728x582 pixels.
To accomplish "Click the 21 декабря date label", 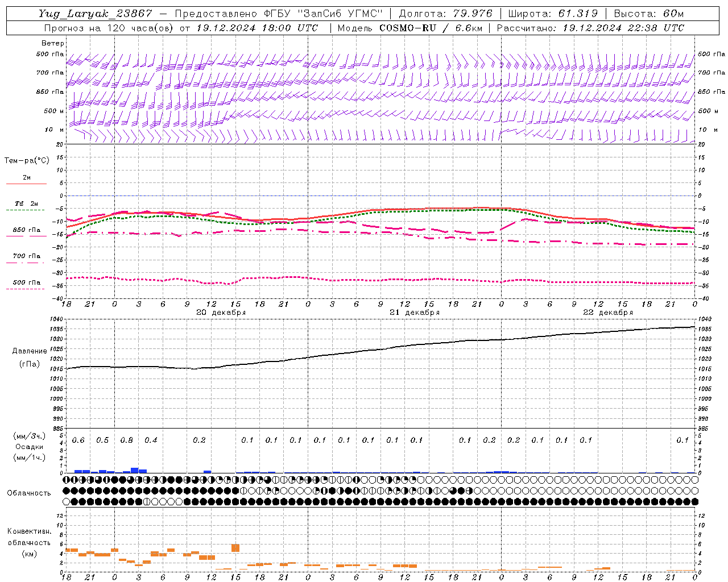I will click(414, 313).
